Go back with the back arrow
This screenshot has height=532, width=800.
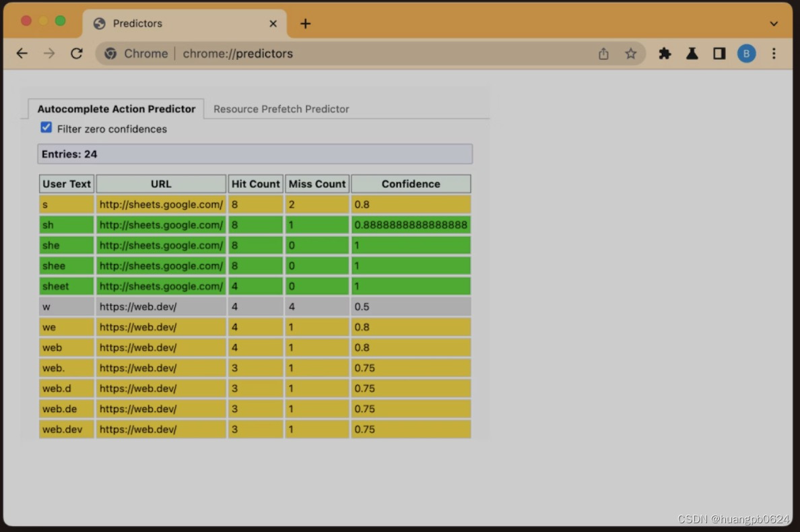tap(22, 54)
